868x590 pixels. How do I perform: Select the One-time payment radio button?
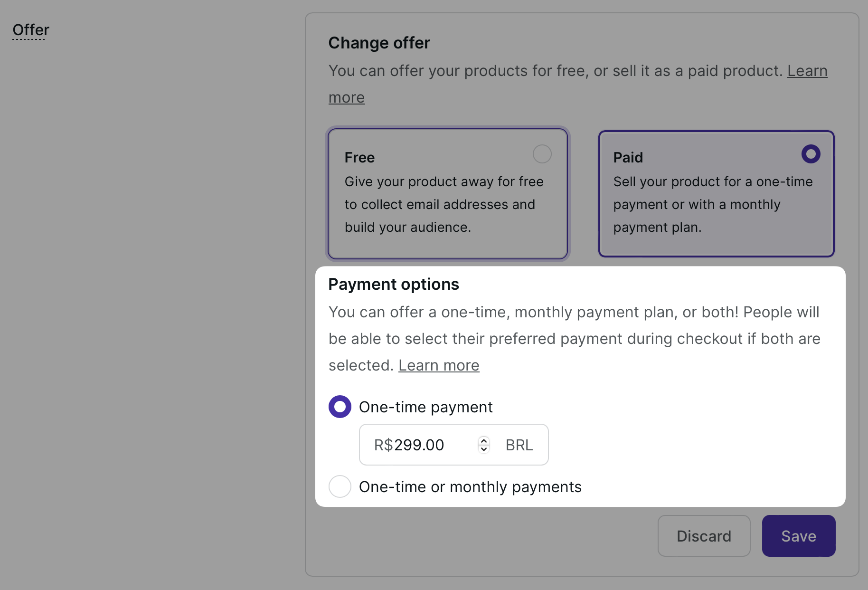click(x=340, y=407)
